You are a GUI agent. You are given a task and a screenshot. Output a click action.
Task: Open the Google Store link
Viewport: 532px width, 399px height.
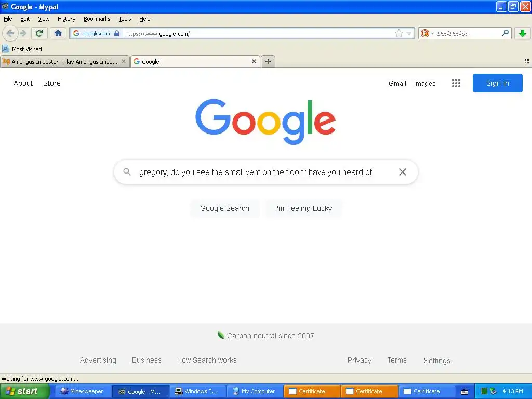[51, 83]
